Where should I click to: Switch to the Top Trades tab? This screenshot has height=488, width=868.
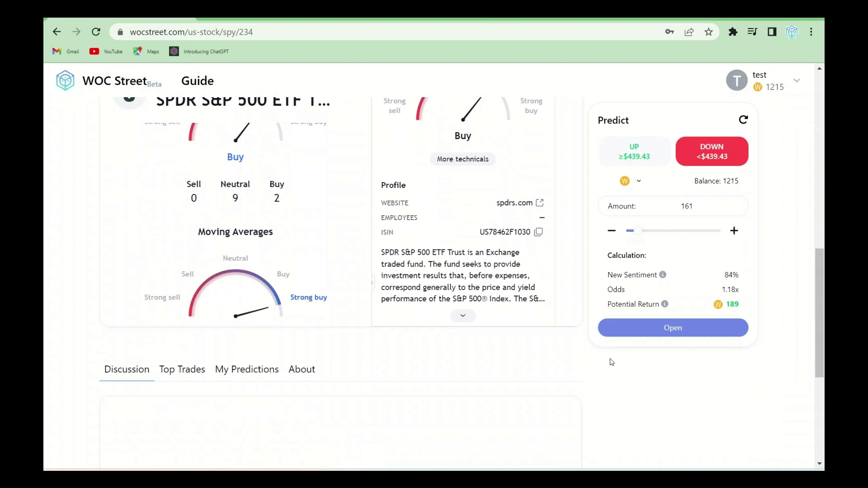point(182,369)
